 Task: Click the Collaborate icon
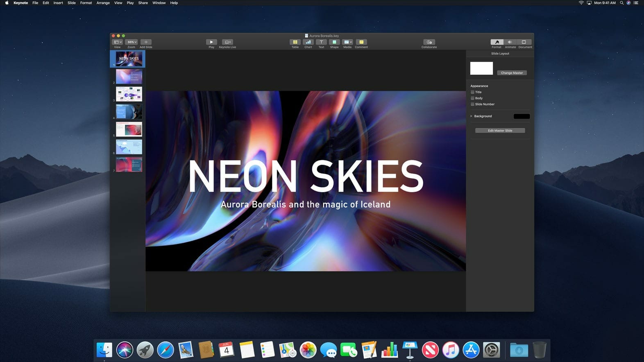point(429,42)
